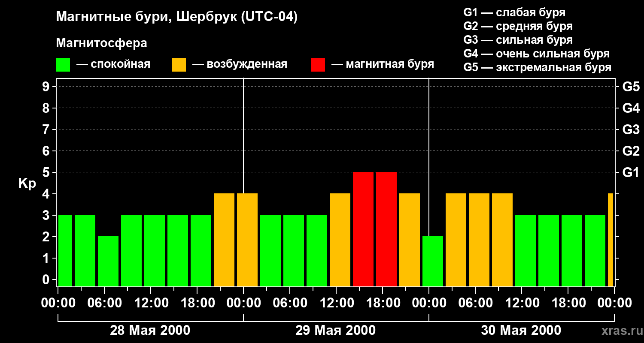Click 'G4 — очень сильная буря' text
Viewport: 644px width, 343px height.
tap(536, 54)
